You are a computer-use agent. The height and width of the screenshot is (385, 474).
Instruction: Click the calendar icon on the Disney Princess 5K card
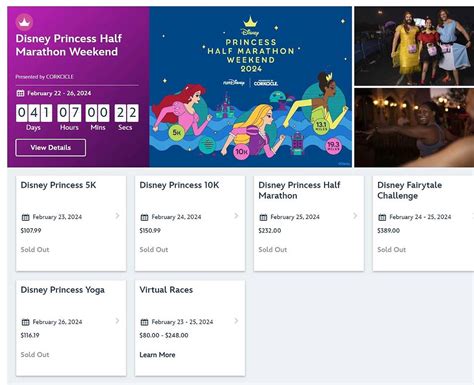26,217
